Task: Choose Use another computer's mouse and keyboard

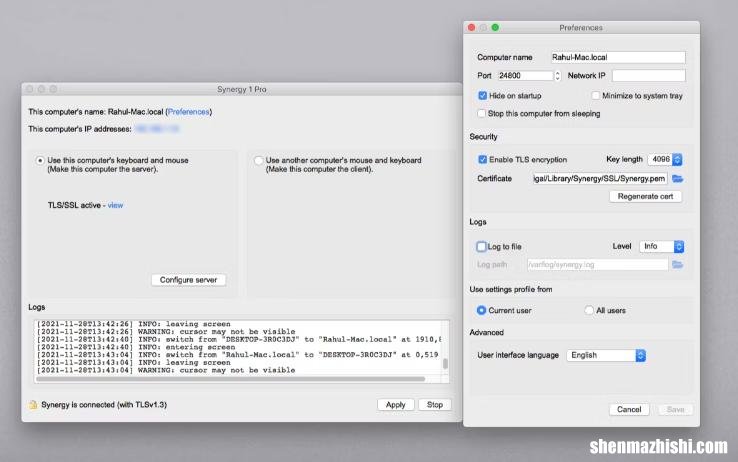Action: (258, 160)
